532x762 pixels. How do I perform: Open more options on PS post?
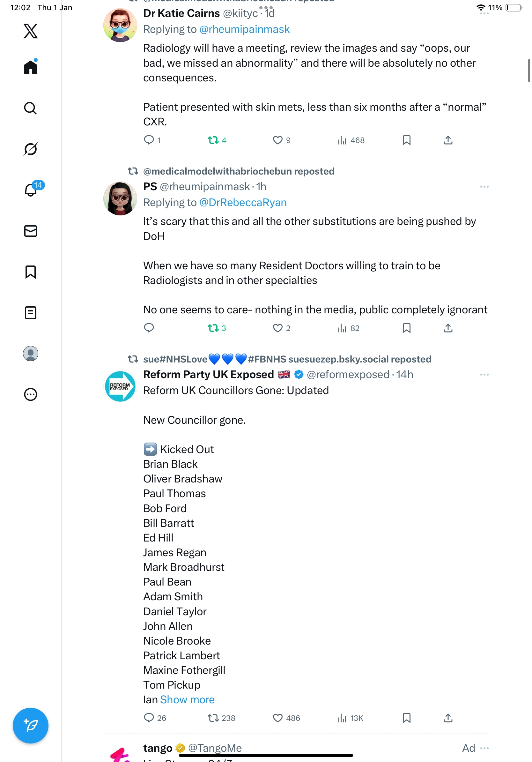click(x=484, y=187)
